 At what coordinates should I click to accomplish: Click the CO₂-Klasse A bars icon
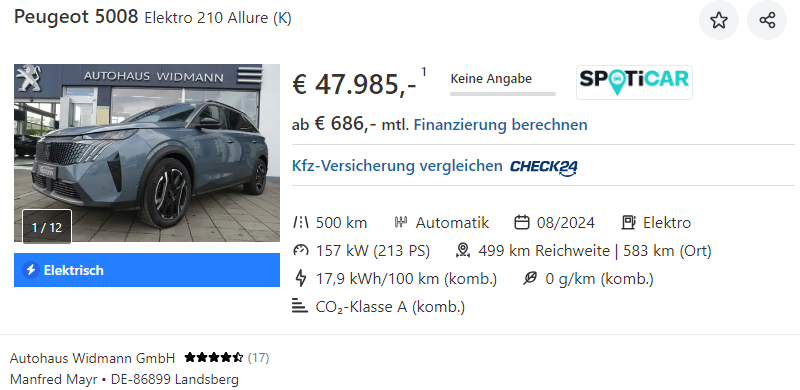coord(300,307)
